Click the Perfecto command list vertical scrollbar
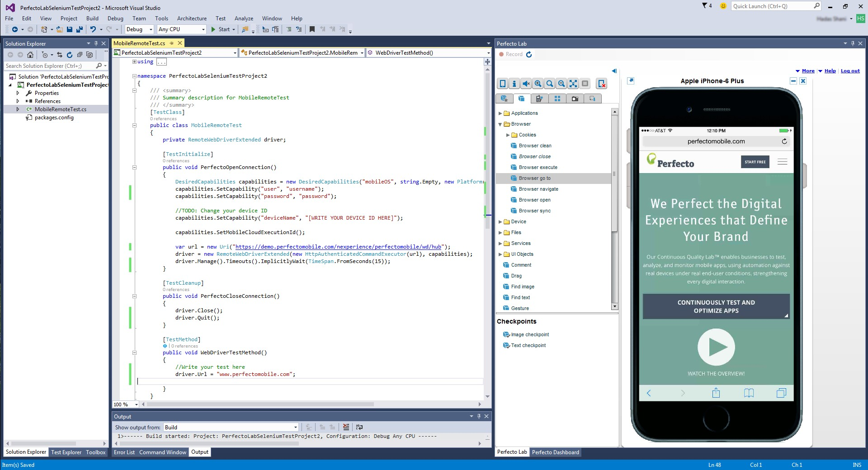 614,174
